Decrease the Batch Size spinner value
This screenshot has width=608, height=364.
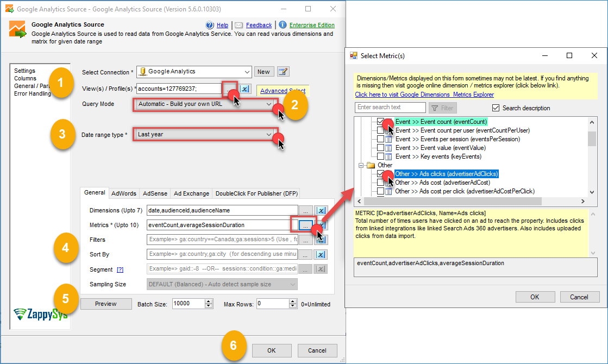209,306
